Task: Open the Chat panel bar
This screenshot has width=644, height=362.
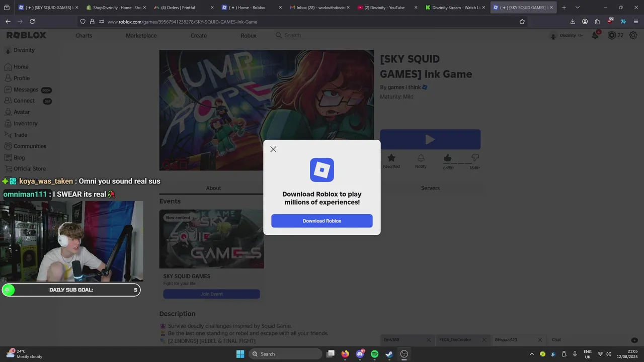Action: [x=594, y=340]
